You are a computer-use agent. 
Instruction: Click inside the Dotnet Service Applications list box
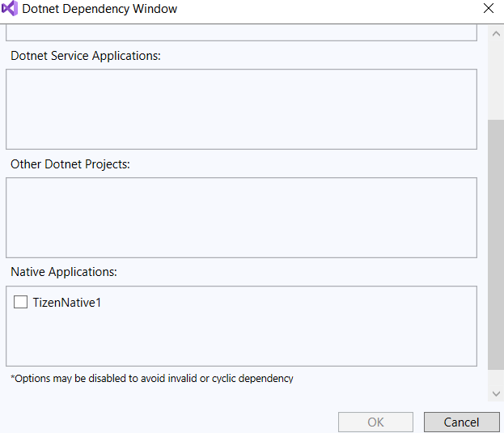tap(241, 109)
